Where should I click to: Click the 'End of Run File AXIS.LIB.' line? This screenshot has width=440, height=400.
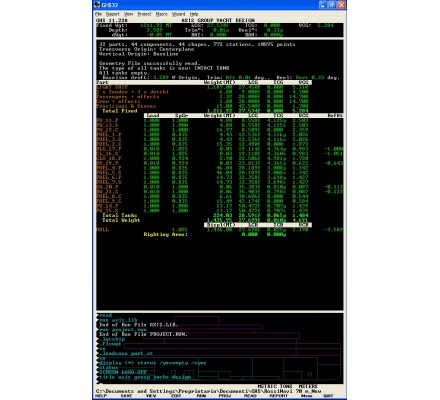click(x=139, y=325)
